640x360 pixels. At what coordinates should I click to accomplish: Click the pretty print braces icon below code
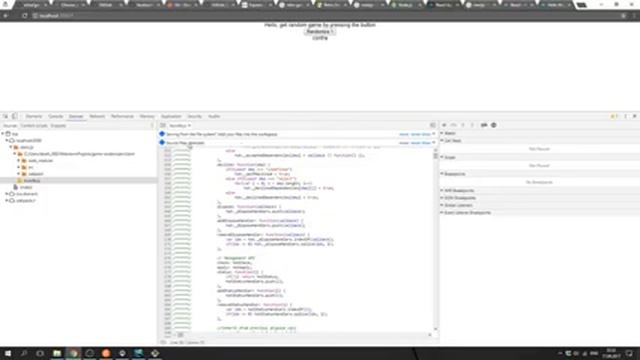click(x=163, y=342)
